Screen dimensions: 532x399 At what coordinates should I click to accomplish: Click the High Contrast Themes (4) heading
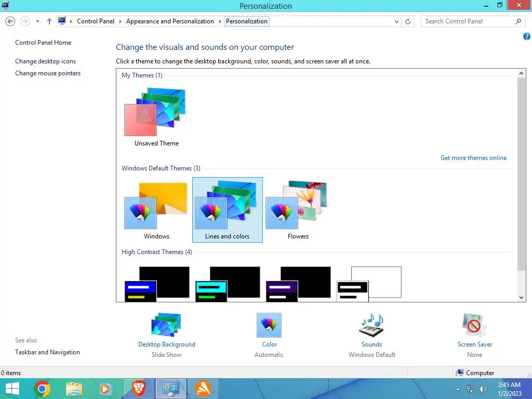coord(157,252)
